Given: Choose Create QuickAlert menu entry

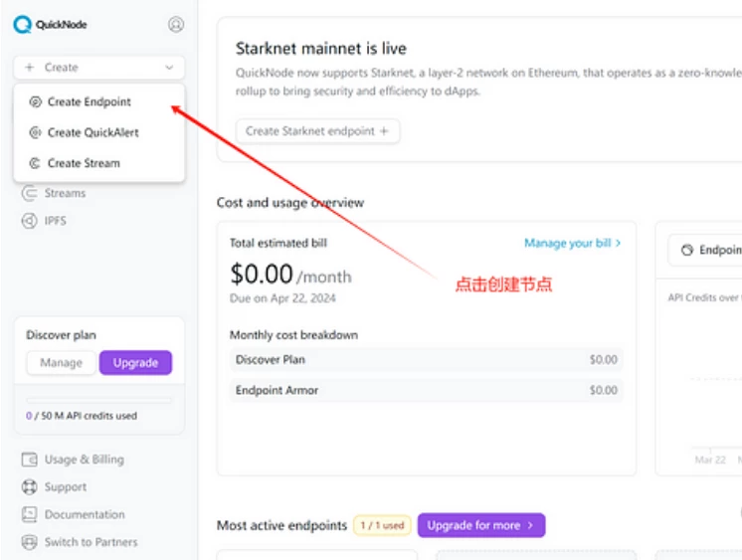Looking at the screenshot, I should point(93,132).
